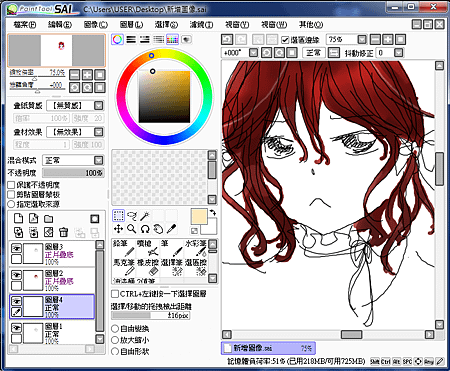
Task: Create a new linework layer
Action: tap(34, 218)
